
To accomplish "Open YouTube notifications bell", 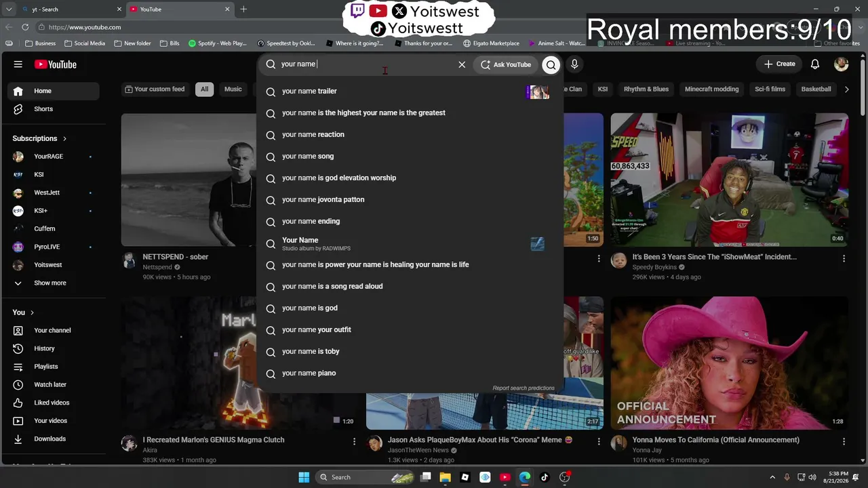I will 815,64.
